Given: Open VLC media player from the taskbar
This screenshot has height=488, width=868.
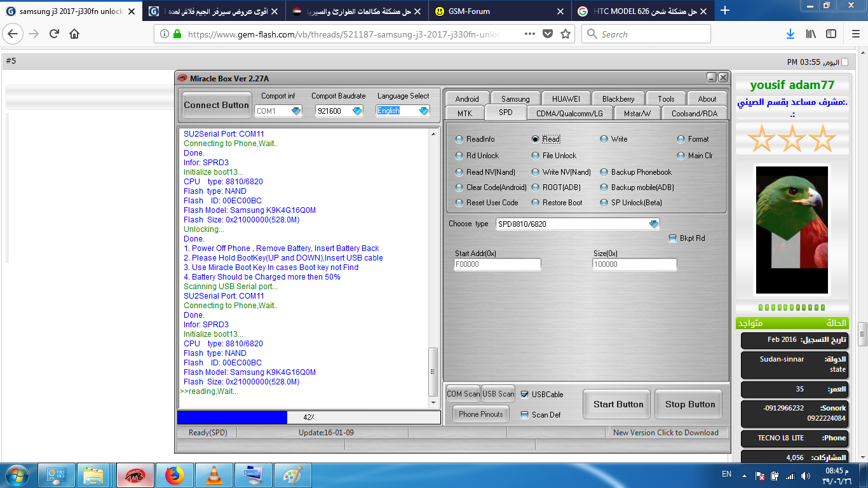Looking at the screenshot, I should [214, 475].
